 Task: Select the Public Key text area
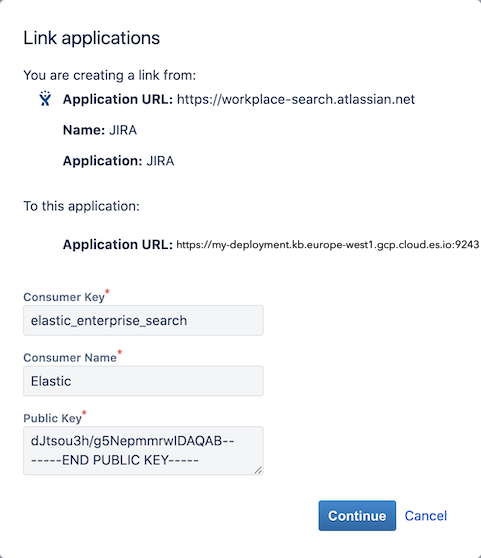pyautogui.click(x=143, y=451)
